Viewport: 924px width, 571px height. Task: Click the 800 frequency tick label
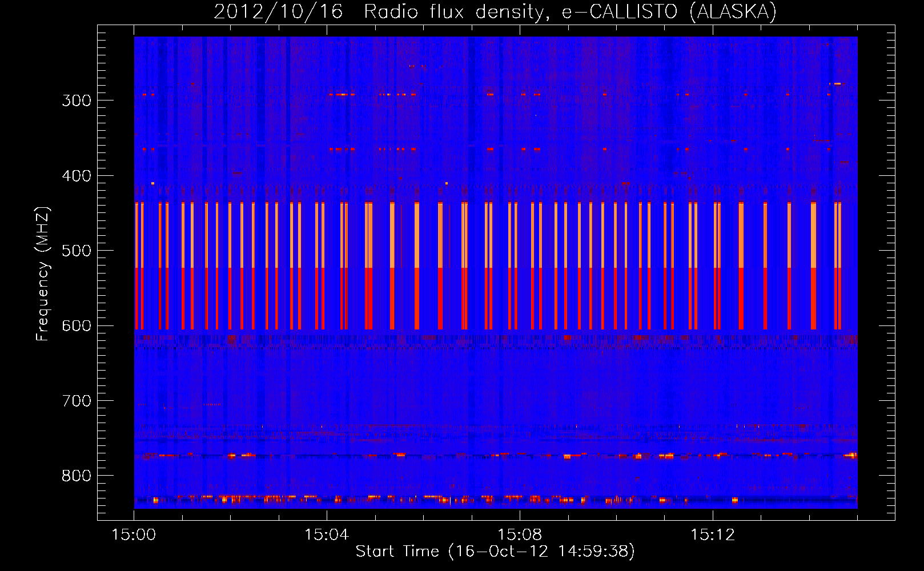[77, 476]
